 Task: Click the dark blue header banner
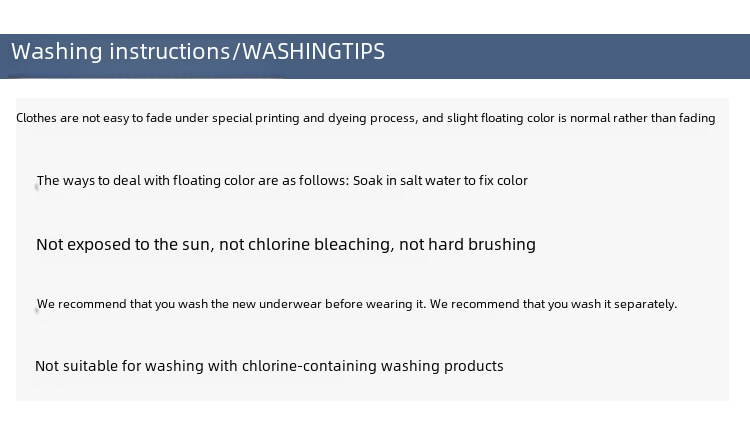click(x=375, y=56)
